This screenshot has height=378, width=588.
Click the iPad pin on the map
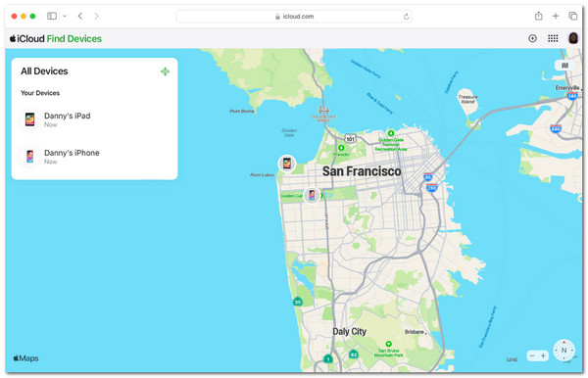click(287, 164)
